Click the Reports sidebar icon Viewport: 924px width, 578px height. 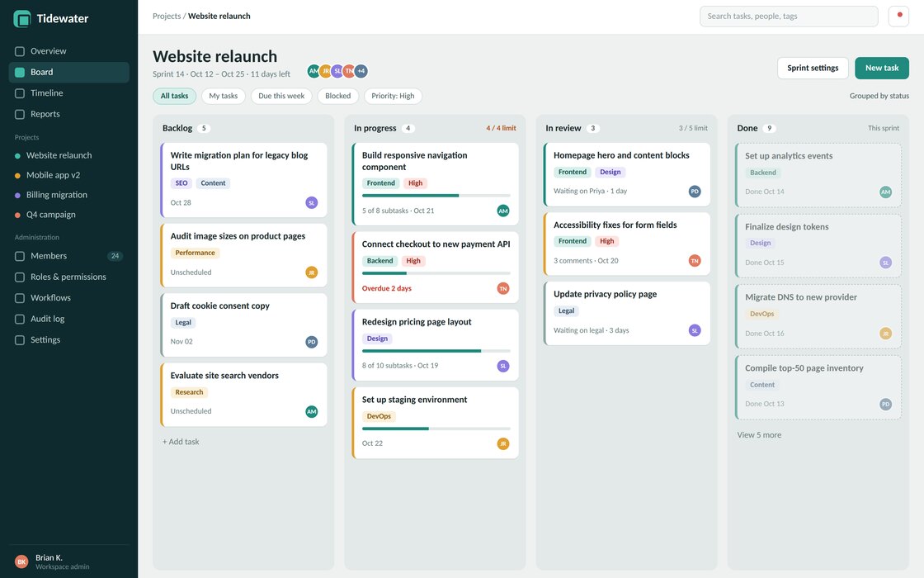(x=20, y=115)
